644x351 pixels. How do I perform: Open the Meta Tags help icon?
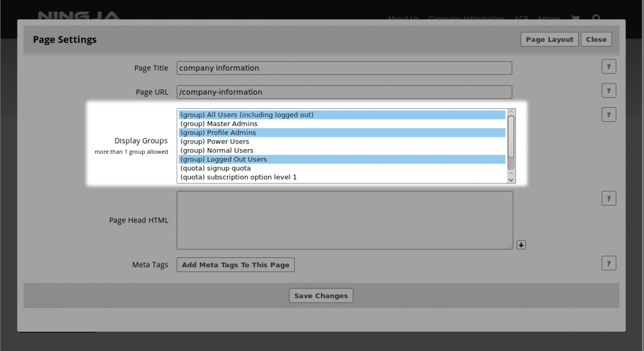(608, 263)
